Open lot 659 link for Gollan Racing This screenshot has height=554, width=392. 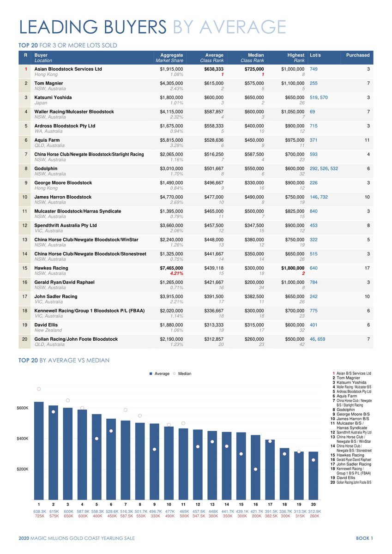(321, 339)
